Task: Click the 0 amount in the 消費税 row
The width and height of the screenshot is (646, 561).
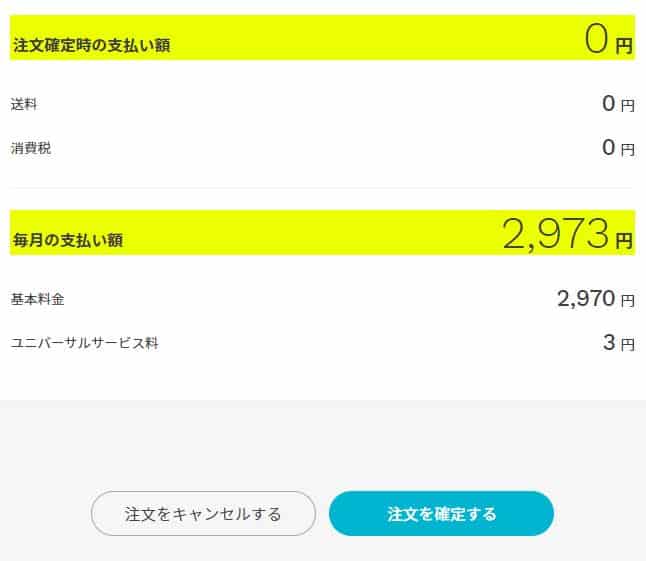Action: [608, 148]
